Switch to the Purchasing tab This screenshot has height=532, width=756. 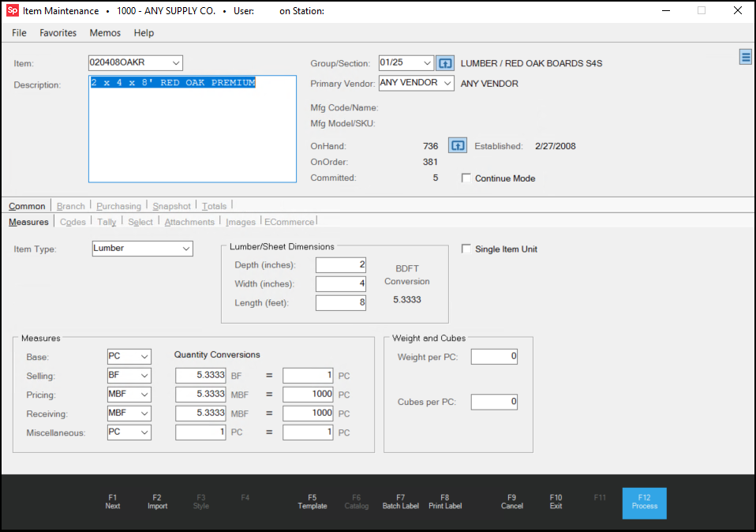[118, 206]
